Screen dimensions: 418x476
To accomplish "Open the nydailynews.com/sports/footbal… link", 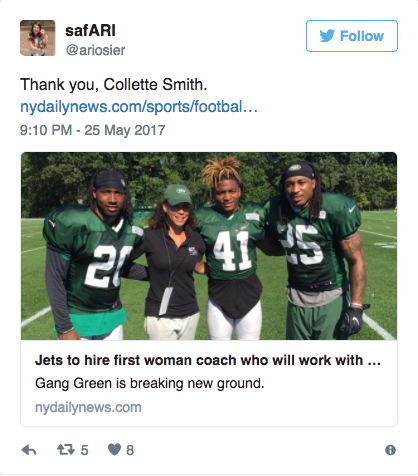I will pos(139,107).
